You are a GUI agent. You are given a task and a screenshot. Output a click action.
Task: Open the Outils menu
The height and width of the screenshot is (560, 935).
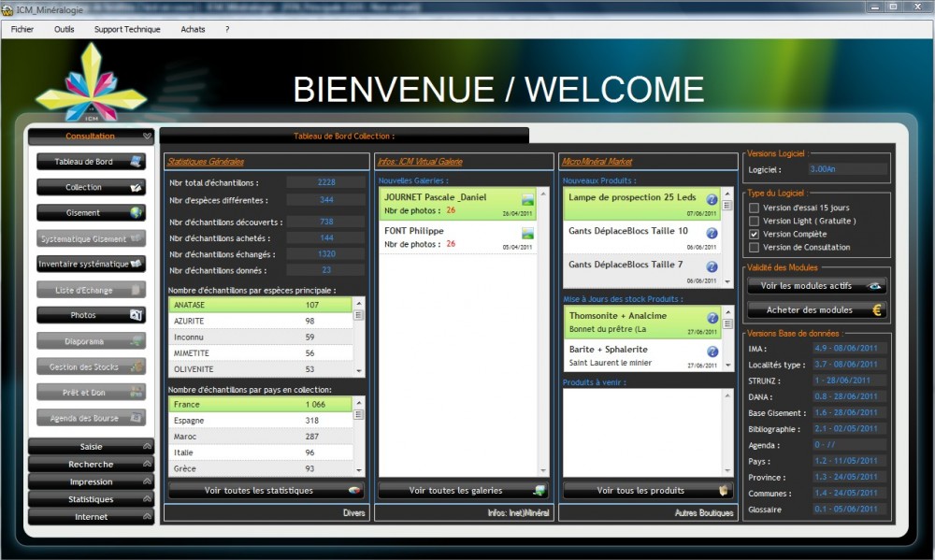click(x=64, y=29)
